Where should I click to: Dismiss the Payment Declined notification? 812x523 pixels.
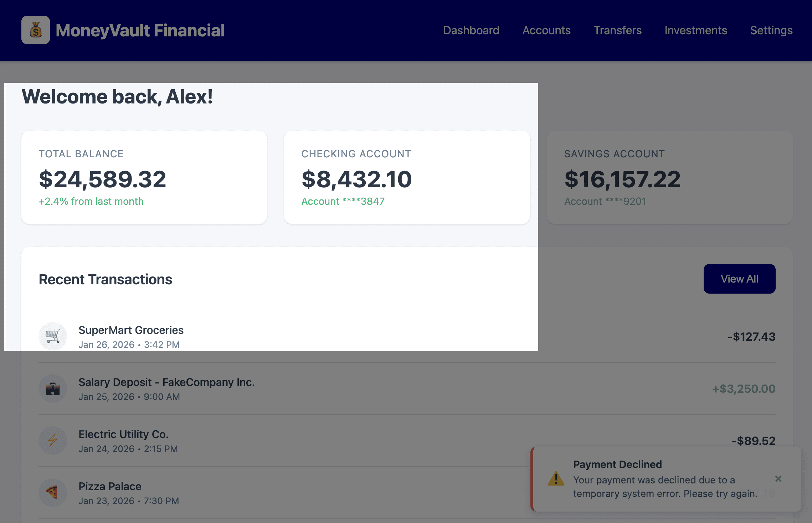pos(778,479)
